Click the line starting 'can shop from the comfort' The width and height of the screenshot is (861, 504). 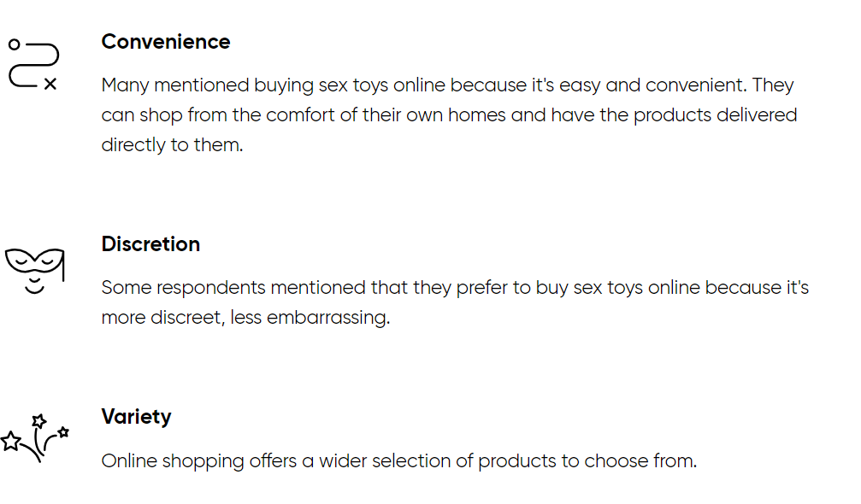449,115
